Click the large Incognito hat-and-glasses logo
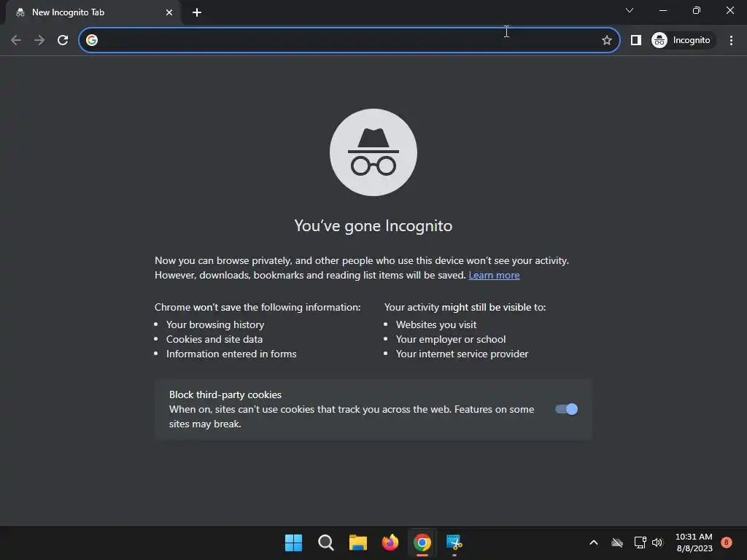Viewport: 747px width, 560px height. pos(373,152)
